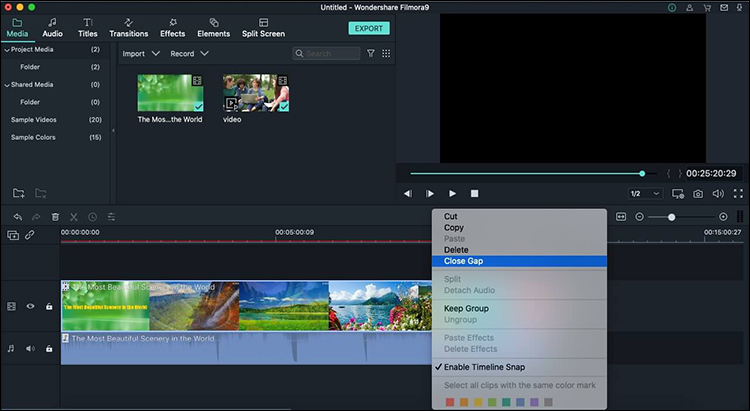This screenshot has height=411, width=750.
Task: Play frame-by-frame forward in preview
Action: [x=430, y=193]
